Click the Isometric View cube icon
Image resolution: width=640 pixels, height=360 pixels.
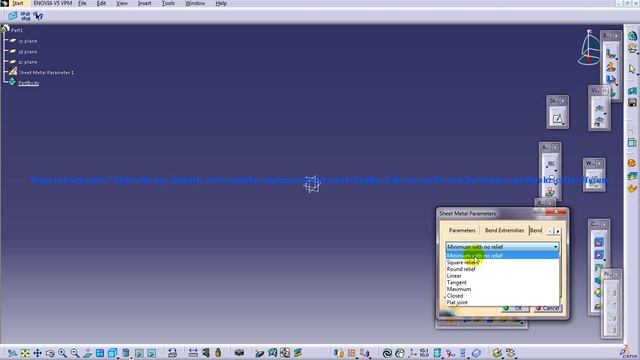(112, 353)
